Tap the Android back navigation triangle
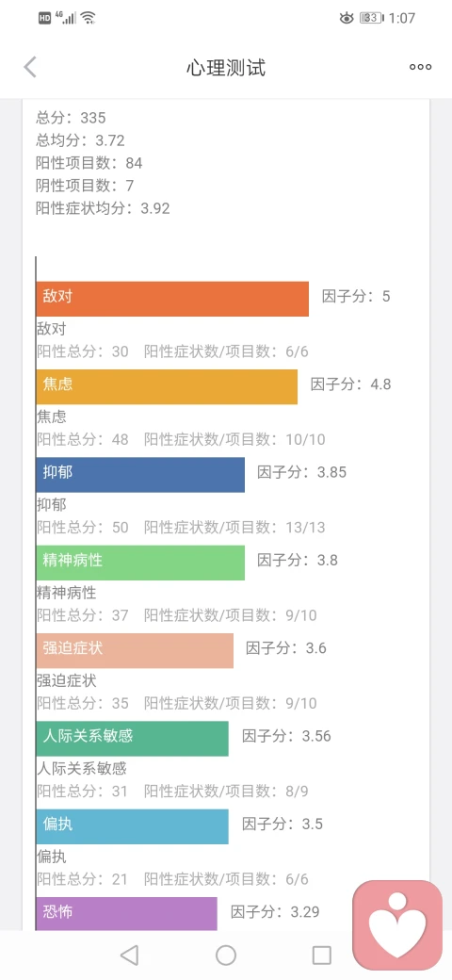 (x=129, y=955)
